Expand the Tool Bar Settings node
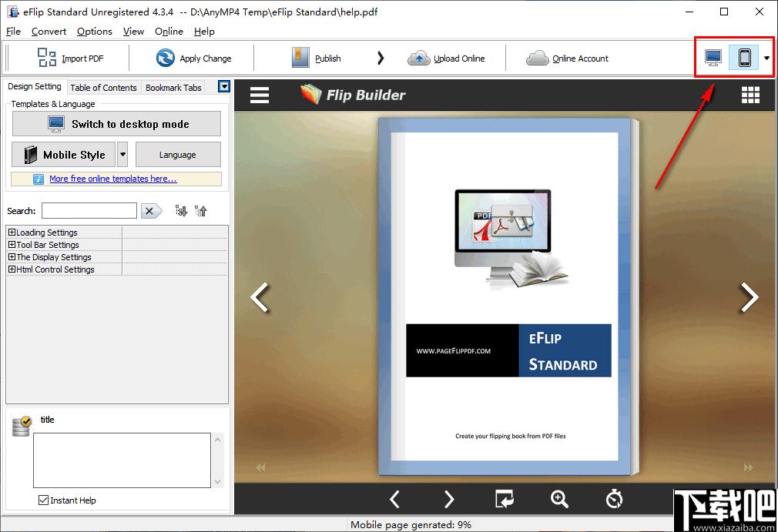The image size is (778, 532). pos(12,245)
